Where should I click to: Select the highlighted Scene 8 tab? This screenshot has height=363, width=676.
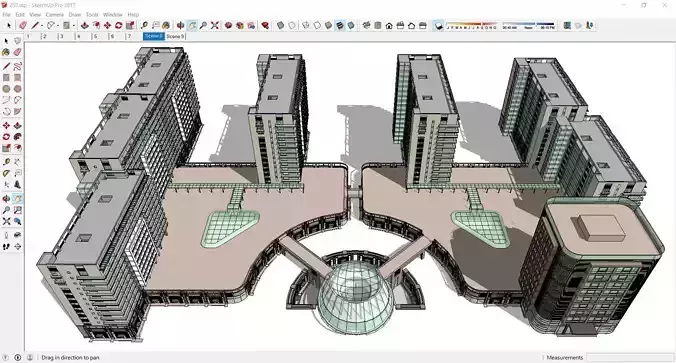tap(153, 36)
